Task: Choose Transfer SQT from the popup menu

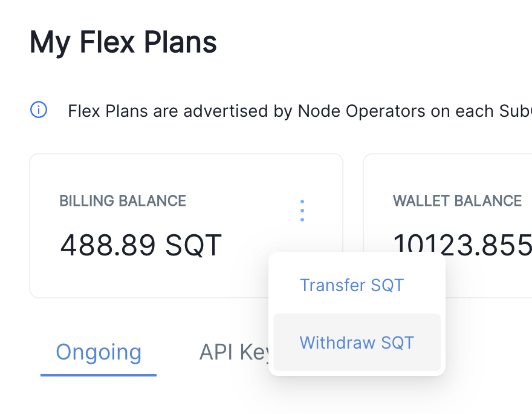Action: (x=352, y=285)
